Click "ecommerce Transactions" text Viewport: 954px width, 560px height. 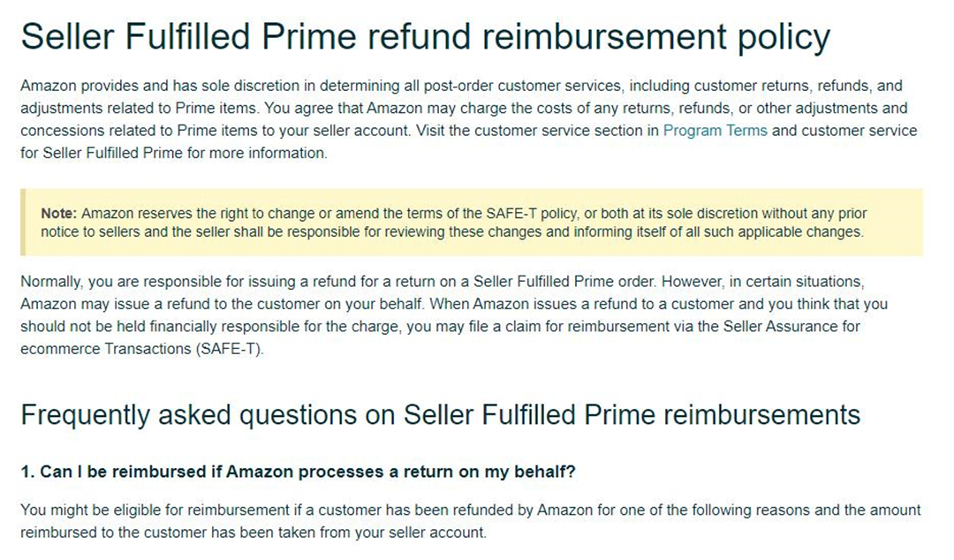pos(106,350)
